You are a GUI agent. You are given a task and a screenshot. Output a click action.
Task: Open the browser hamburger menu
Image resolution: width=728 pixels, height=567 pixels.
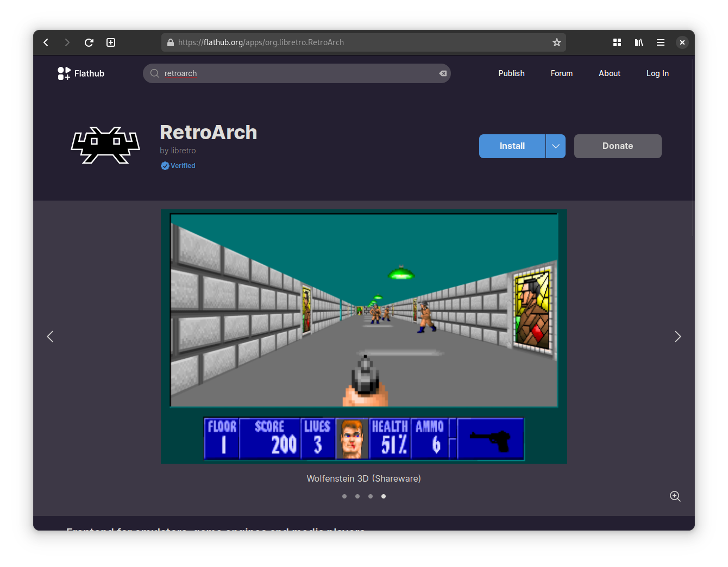coord(661,42)
